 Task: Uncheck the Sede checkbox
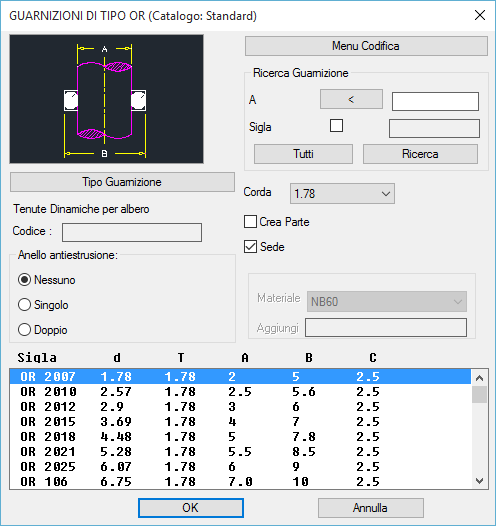[x=250, y=247]
